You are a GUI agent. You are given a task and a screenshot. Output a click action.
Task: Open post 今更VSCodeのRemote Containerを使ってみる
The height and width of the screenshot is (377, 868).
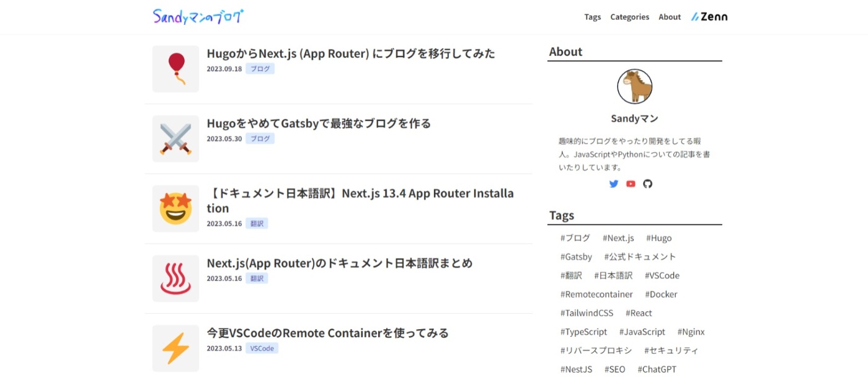pyautogui.click(x=328, y=333)
